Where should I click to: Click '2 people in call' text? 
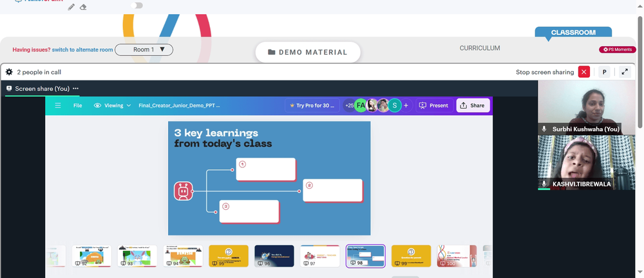pos(39,72)
